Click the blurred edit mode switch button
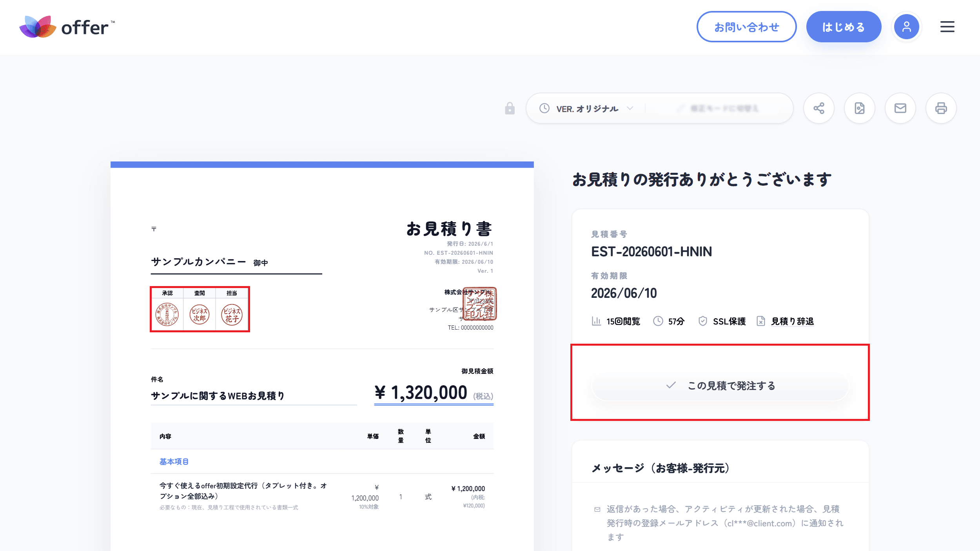Image resolution: width=980 pixels, height=551 pixels. (x=718, y=108)
